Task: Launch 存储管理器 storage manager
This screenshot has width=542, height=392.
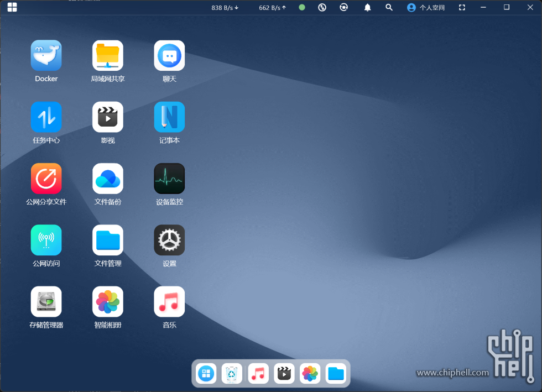Action: click(46, 302)
